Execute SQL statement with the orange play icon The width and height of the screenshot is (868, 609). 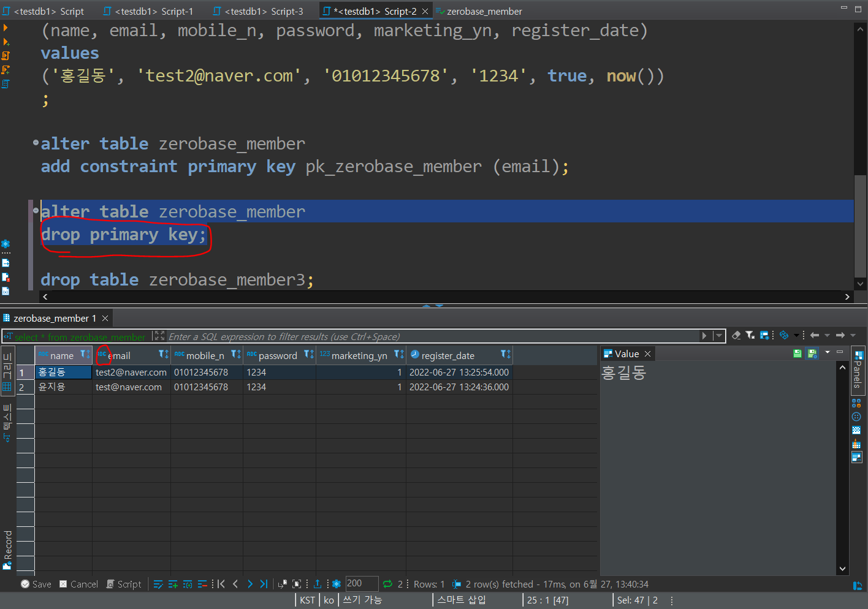6,28
